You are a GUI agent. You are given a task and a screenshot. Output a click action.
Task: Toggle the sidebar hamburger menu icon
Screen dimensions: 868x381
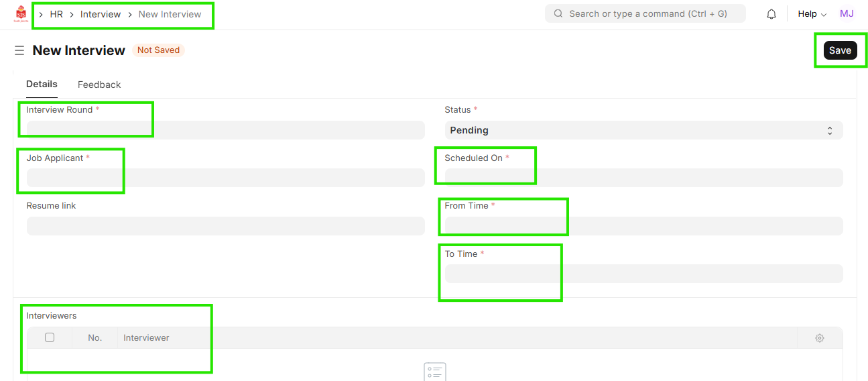point(19,50)
